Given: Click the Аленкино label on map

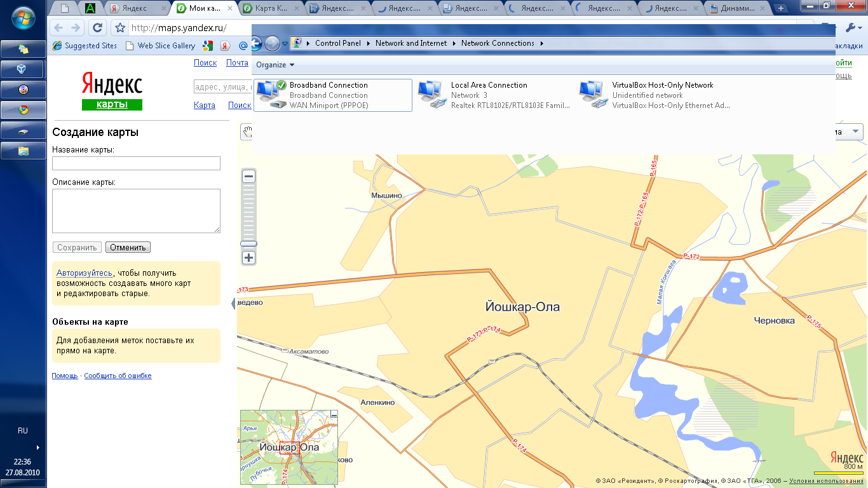Looking at the screenshot, I should (x=377, y=403).
